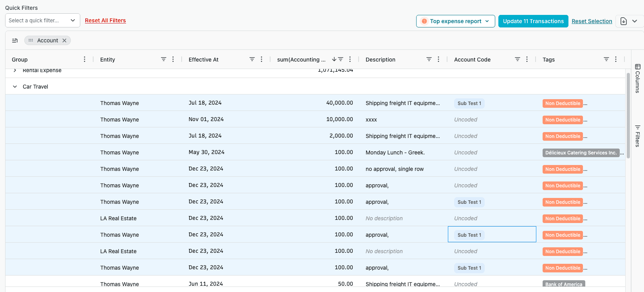Open the Account Code column filter icon
The width and height of the screenshot is (644, 292).
click(x=518, y=59)
